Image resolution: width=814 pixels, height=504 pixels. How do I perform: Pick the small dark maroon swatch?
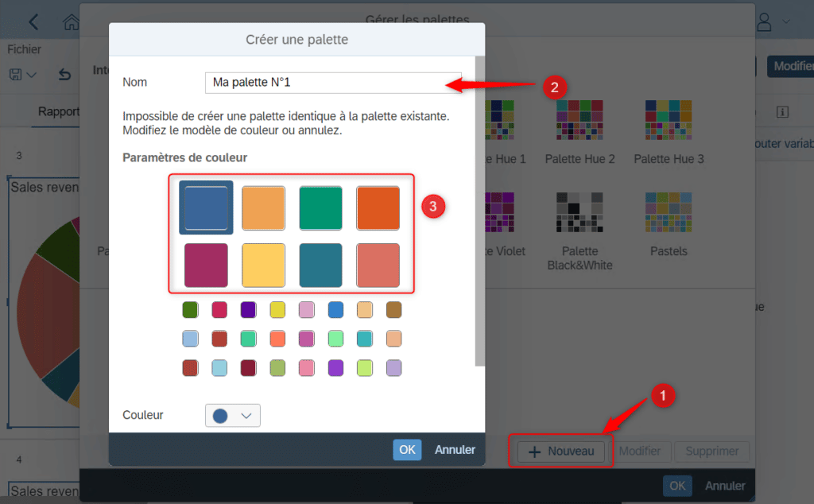pyautogui.click(x=249, y=368)
